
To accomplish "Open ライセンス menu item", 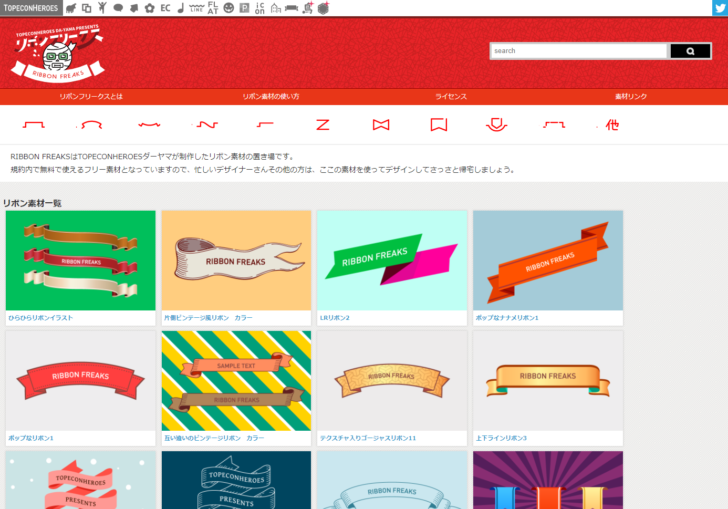I will pyautogui.click(x=451, y=97).
